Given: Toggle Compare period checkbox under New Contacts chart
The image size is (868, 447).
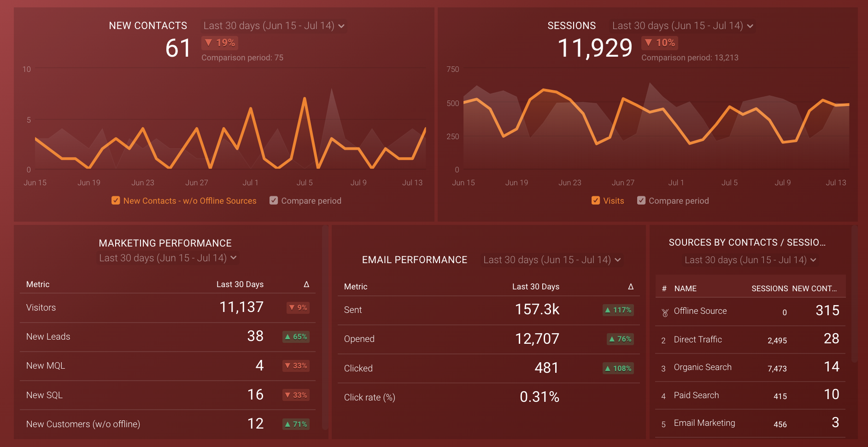Looking at the screenshot, I should (x=274, y=200).
